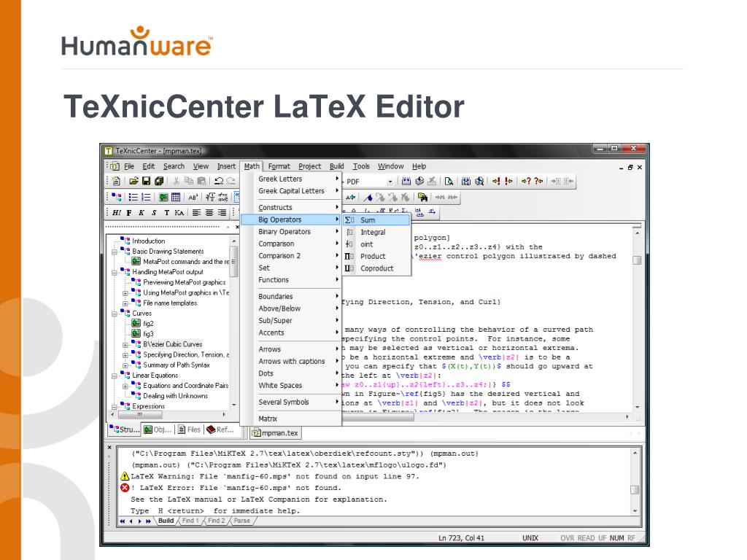The image size is (747, 560).
Task: Open Greek Letters submenu in Math menu
Action: point(291,179)
